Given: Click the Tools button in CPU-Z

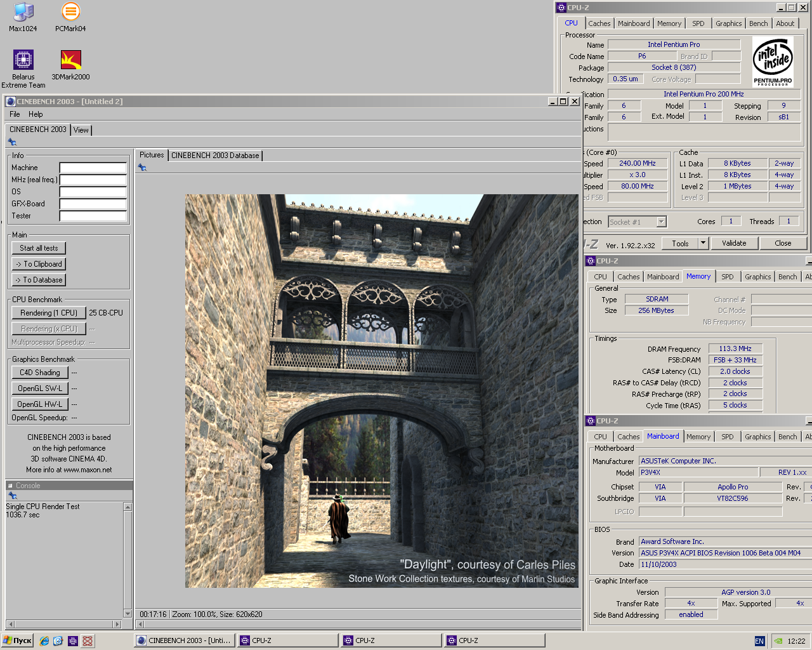Looking at the screenshot, I should click(680, 243).
